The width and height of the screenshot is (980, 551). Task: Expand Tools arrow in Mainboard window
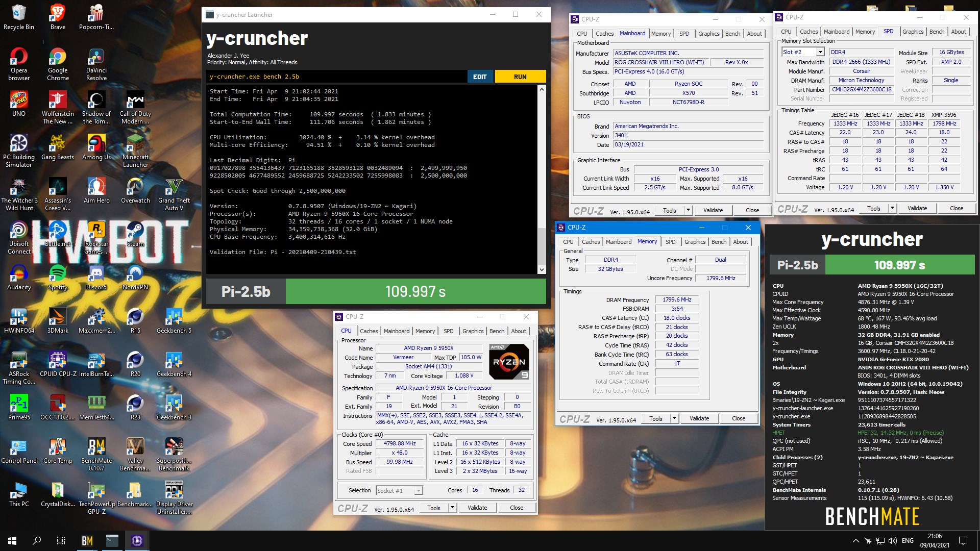(x=688, y=210)
